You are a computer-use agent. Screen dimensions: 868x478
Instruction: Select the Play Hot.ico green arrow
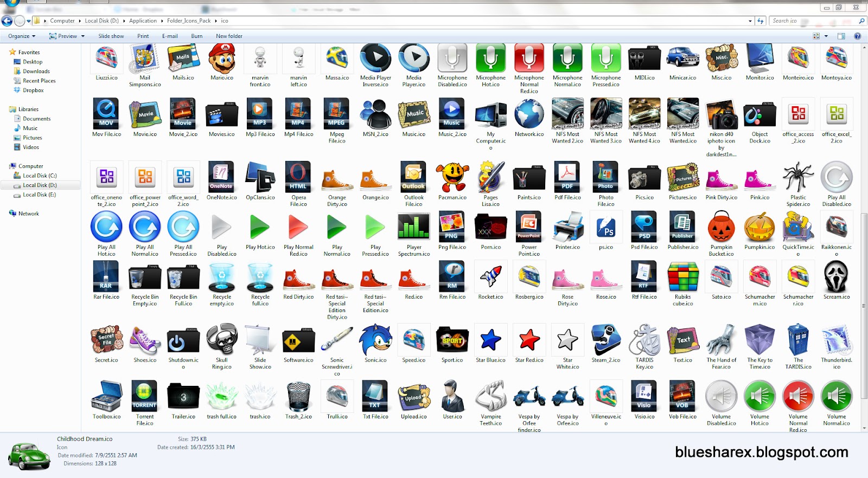[x=260, y=227]
